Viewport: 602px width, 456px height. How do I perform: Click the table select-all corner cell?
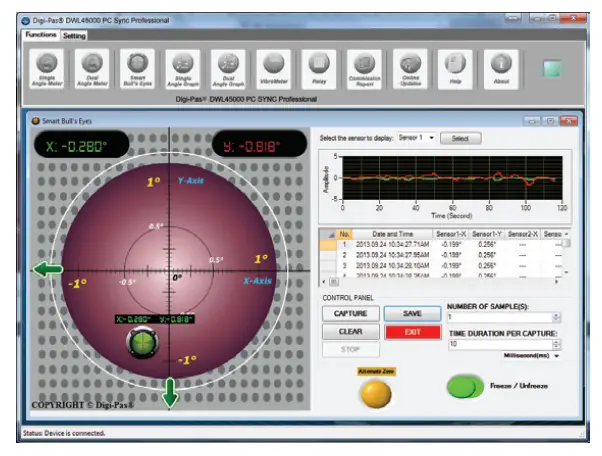(328, 234)
